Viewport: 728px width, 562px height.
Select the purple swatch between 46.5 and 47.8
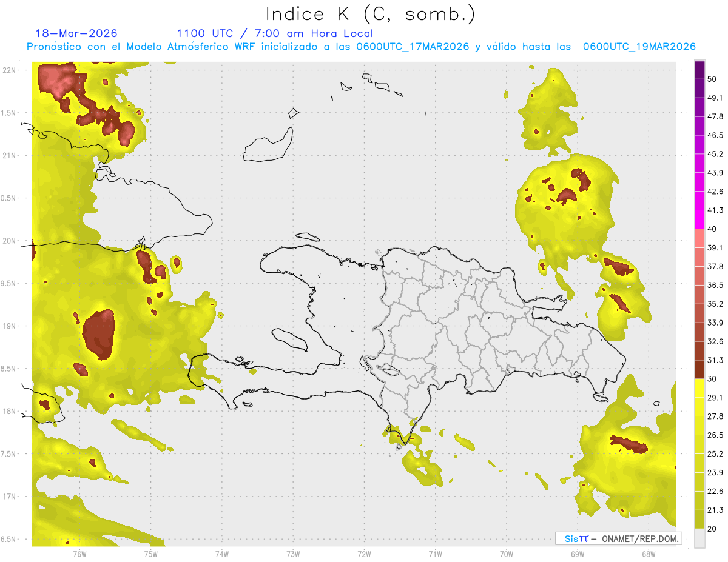pyautogui.click(x=700, y=126)
